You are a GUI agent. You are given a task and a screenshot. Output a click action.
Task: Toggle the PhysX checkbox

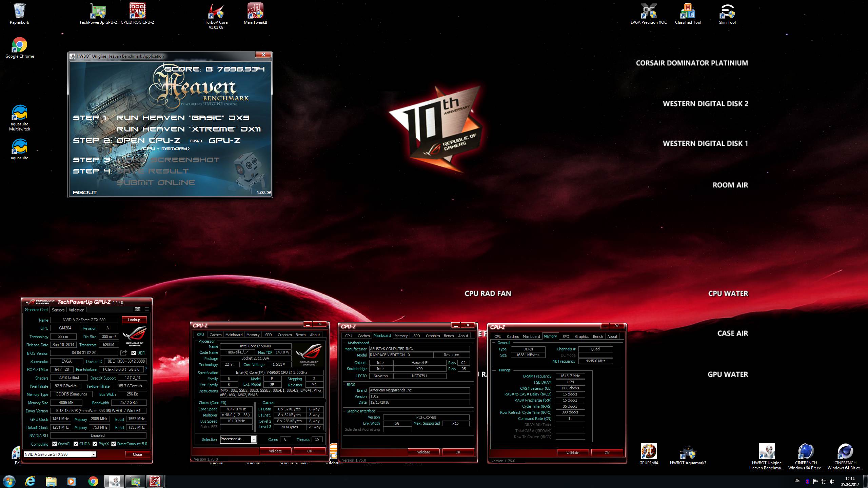click(95, 444)
